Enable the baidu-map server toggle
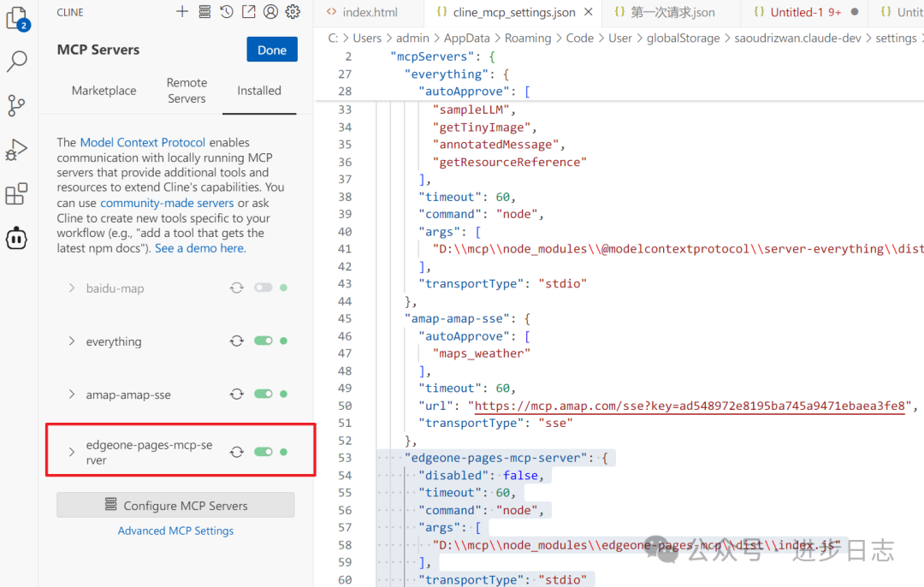This screenshot has width=924, height=587. 264,288
